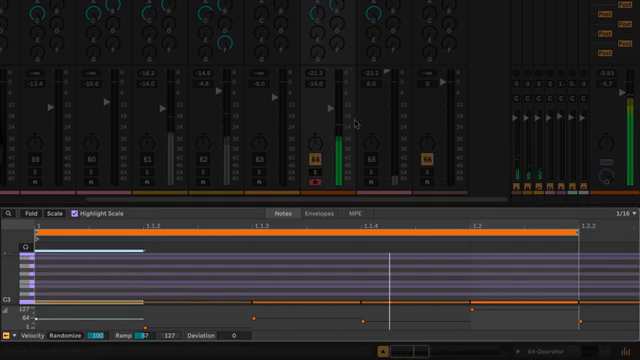Switch to the MPE tab
The image size is (640, 360).
(x=355, y=213)
